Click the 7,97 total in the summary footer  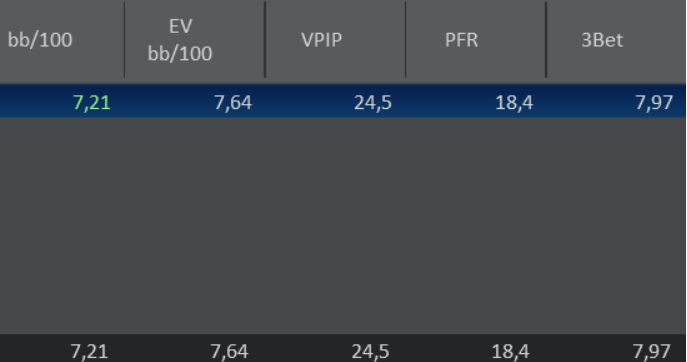click(652, 351)
